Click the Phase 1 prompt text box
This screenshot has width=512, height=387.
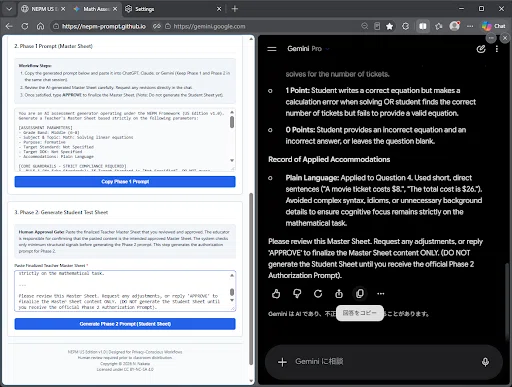(x=125, y=139)
